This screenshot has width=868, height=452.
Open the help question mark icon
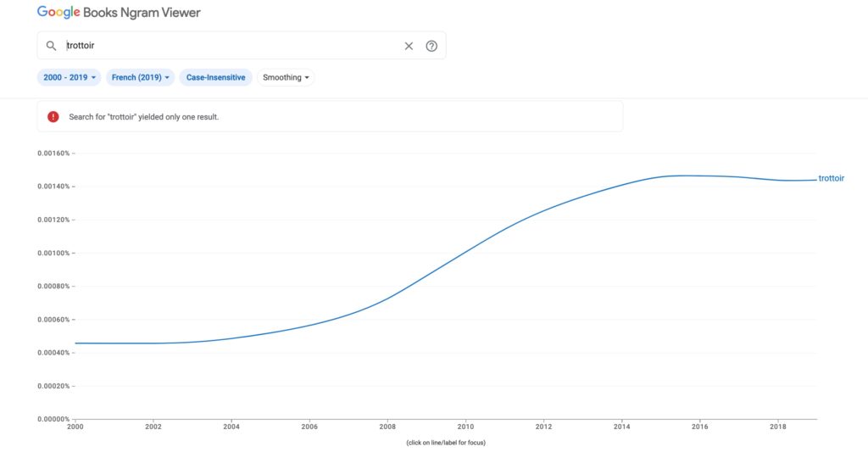pos(431,46)
